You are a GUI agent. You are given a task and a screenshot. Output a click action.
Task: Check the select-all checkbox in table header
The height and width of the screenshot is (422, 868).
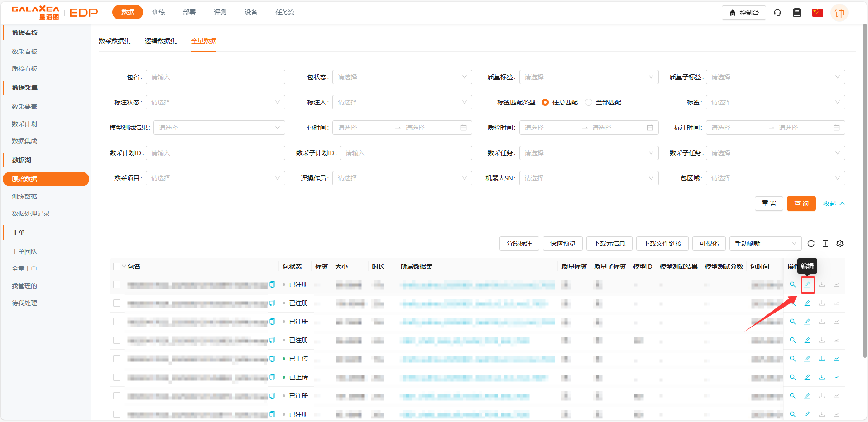pos(117,266)
